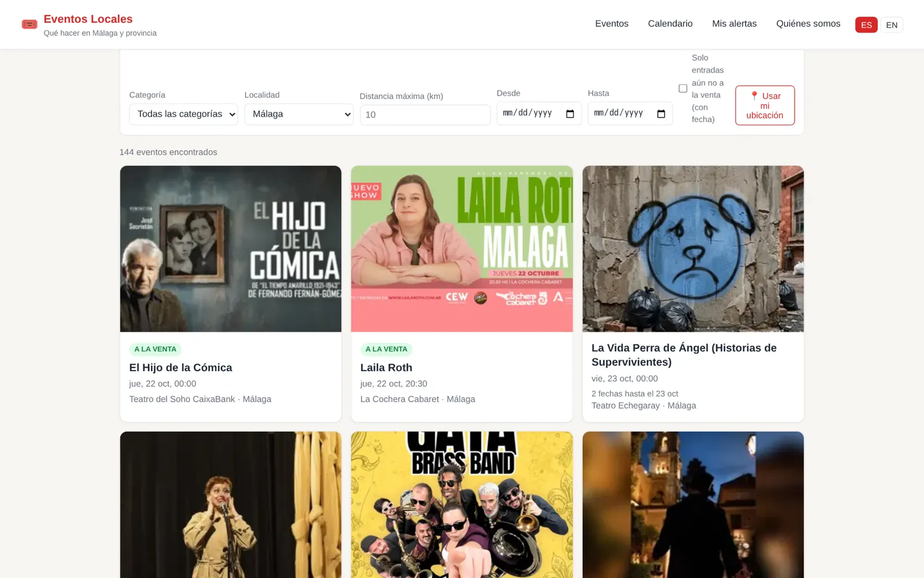Click the Eventos Locales site title
924x578 pixels.
88,19
